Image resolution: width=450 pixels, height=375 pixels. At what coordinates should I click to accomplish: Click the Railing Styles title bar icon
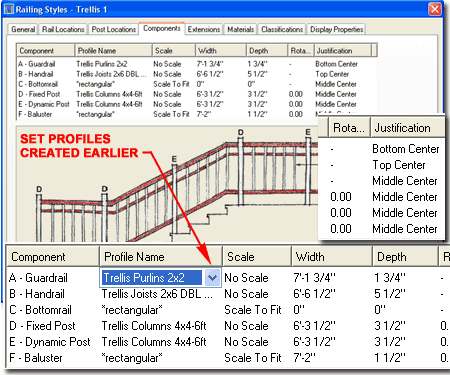pyautogui.click(x=8, y=9)
